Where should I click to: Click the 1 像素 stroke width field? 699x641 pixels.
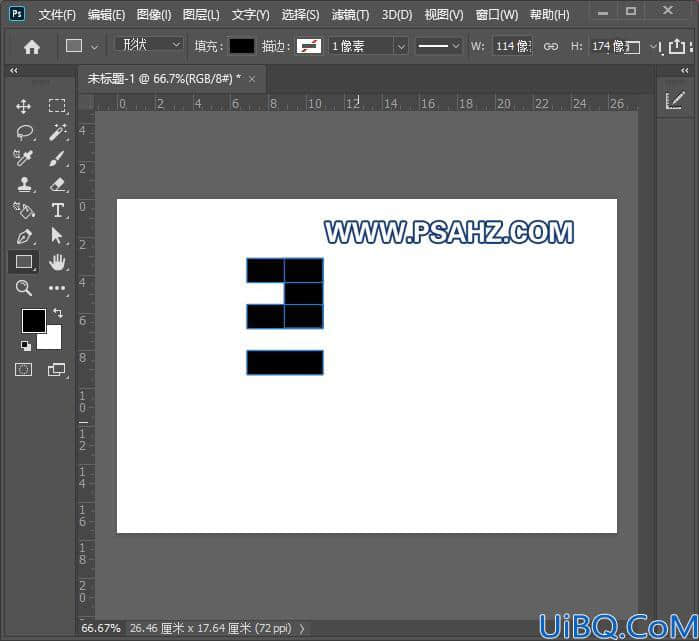pos(361,46)
